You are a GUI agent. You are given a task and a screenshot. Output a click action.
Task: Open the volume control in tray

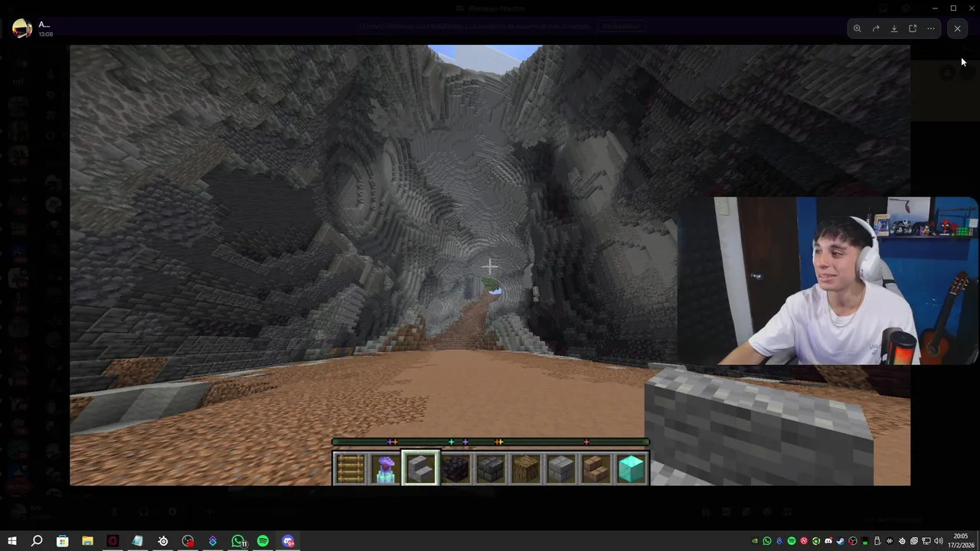click(939, 541)
